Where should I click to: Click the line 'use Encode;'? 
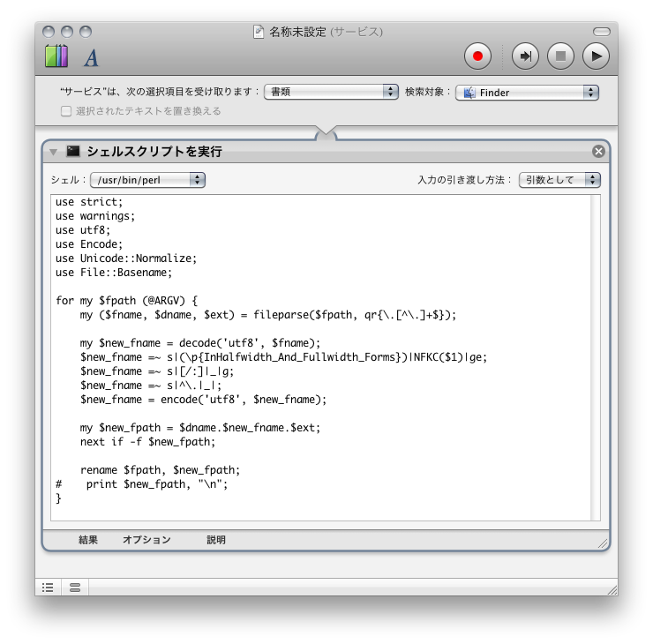(89, 244)
